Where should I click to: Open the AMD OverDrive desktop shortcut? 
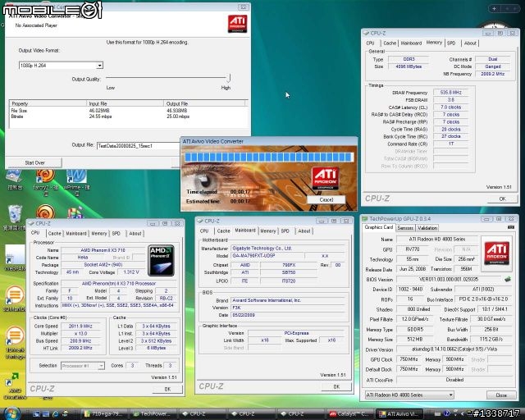click(x=15, y=386)
